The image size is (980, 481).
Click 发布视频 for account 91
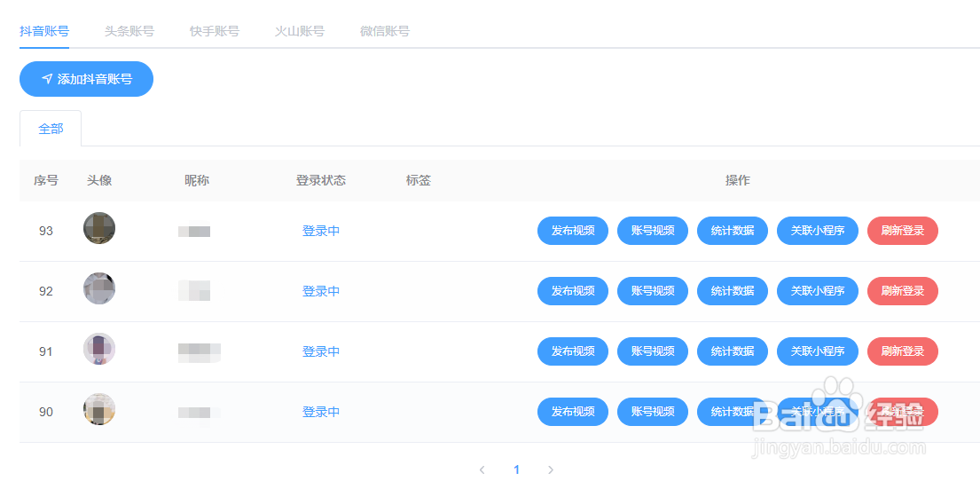pos(573,351)
